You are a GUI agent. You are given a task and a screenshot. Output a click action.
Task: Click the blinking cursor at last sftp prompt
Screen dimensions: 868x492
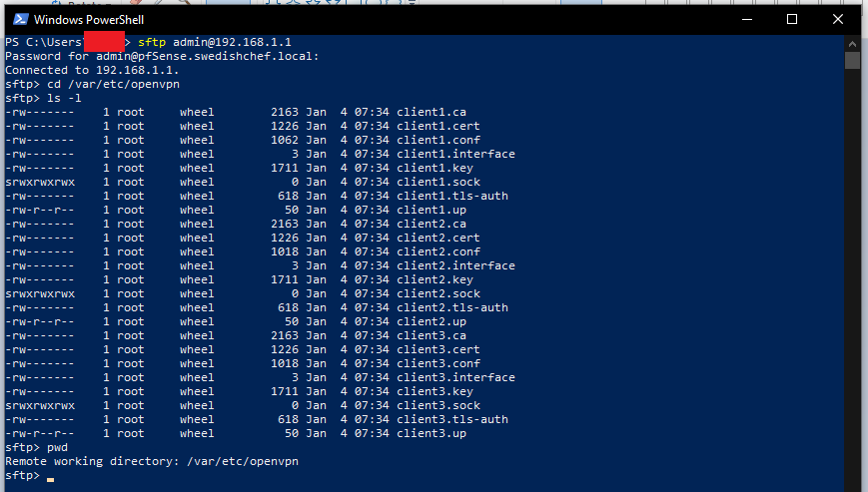click(50, 479)
